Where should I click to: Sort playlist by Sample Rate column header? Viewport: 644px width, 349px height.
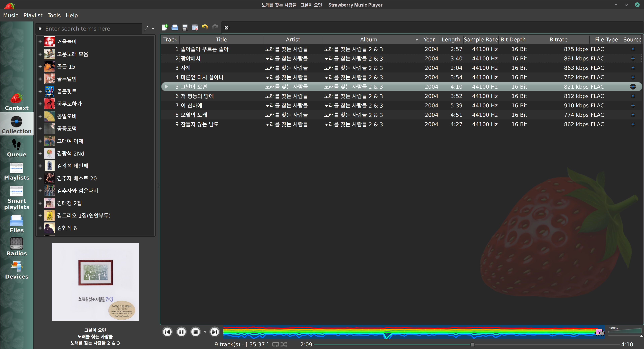[x=480, y=40]
